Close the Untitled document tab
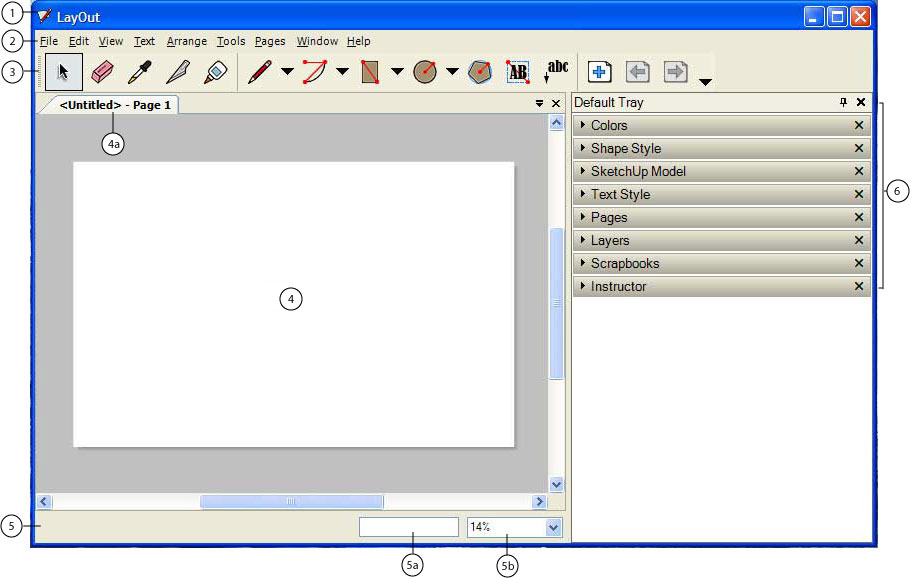The image size is (910, 578). [556, 103]
